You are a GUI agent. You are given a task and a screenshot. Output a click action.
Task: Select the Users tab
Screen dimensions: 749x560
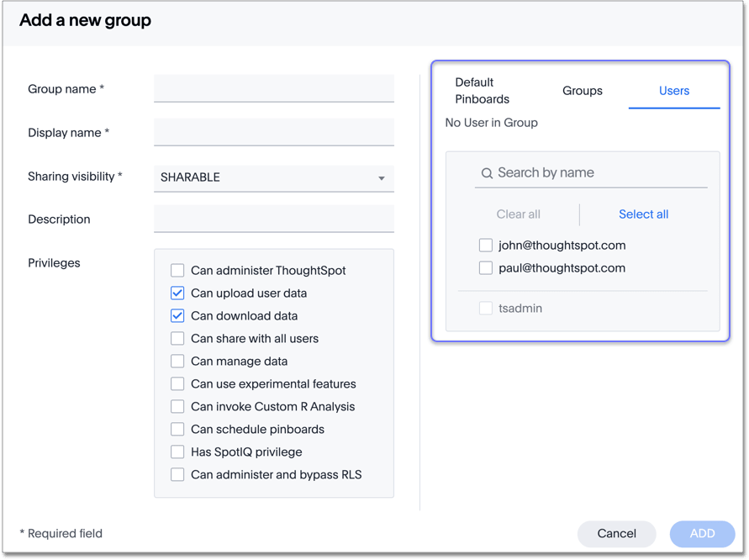[673, 90]
